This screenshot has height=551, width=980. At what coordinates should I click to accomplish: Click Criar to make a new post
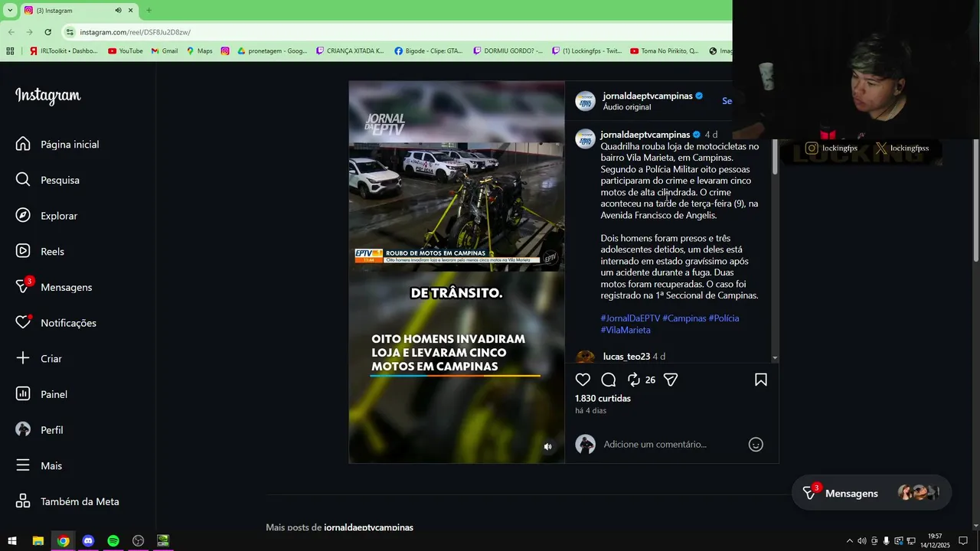click(x=38, y=358)
